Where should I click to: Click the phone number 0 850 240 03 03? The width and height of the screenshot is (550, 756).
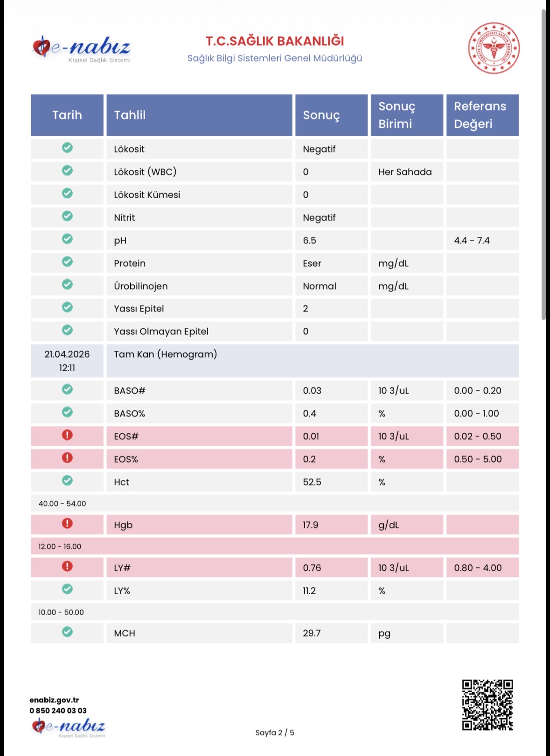[x=58, y=710]
